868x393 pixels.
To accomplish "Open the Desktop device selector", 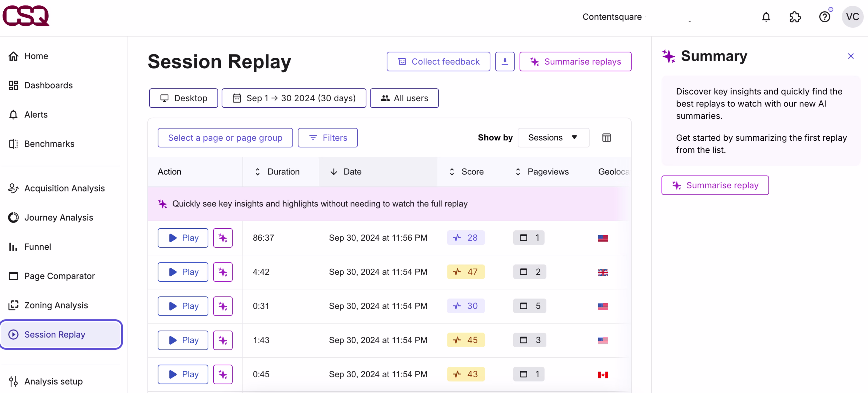I will pyautogui.click(x=184, y=98).
